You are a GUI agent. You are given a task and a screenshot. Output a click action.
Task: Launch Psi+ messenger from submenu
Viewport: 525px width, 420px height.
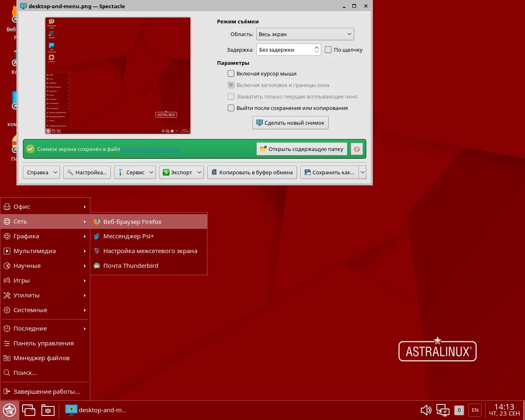pos(148,236)
